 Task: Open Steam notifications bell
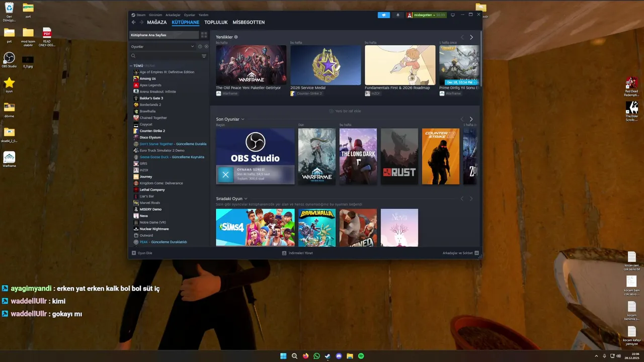coord(397,15)
